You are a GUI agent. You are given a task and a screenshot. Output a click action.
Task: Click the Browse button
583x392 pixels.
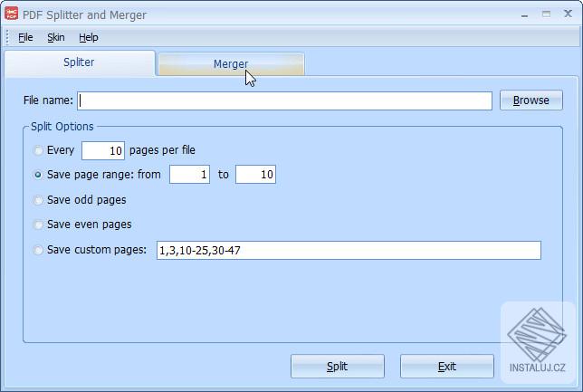click(x=530, y=100)
